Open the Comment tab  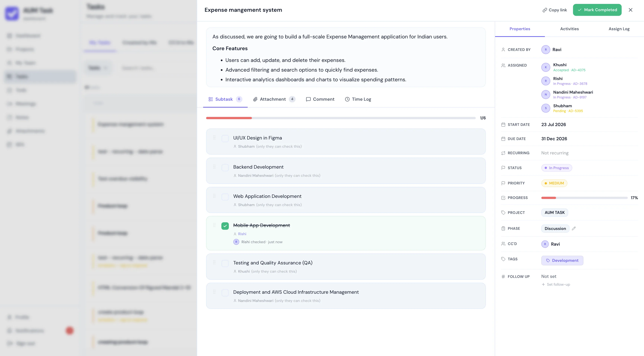320,99
